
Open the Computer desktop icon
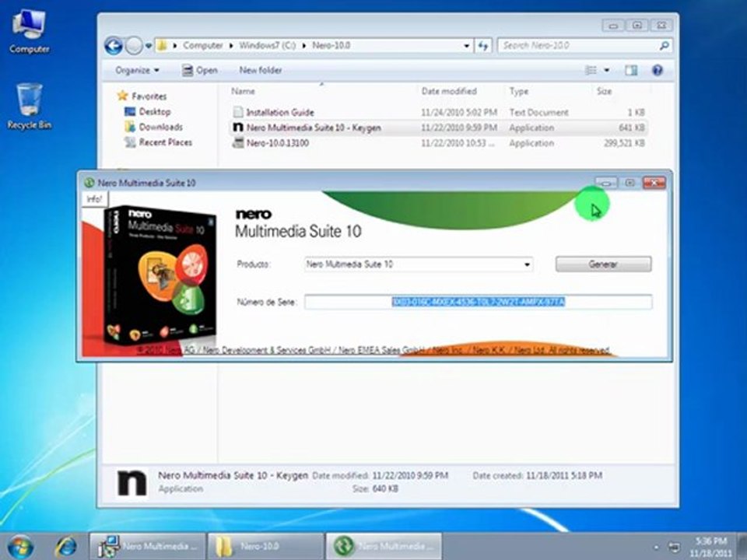click(x=29, y=31)
